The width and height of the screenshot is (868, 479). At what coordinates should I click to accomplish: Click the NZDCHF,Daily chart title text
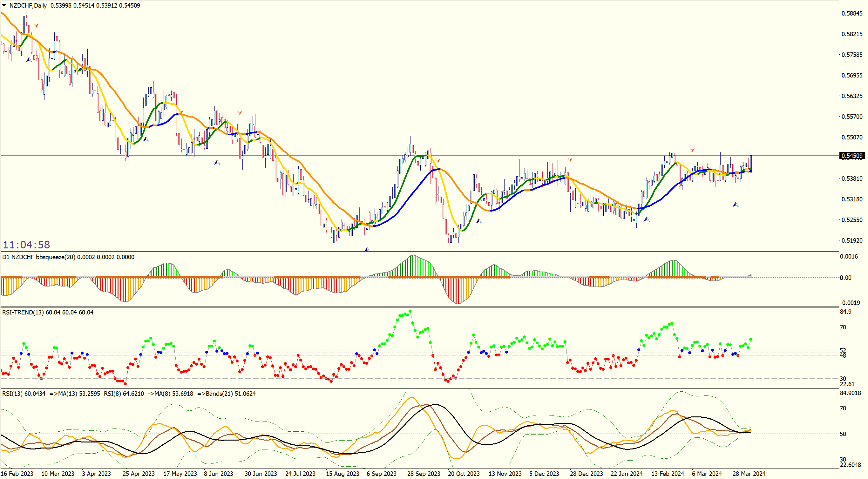pos(28,5)
